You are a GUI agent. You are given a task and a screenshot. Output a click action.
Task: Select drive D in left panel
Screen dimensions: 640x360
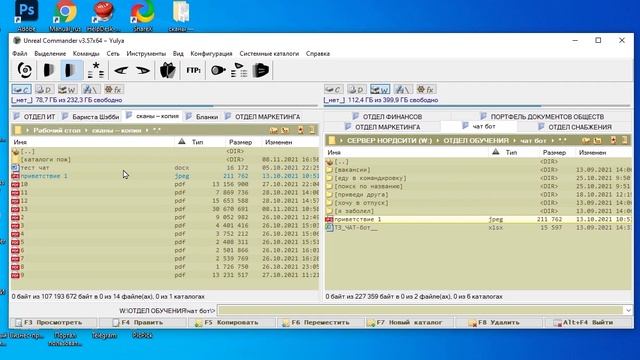(44, 89)
